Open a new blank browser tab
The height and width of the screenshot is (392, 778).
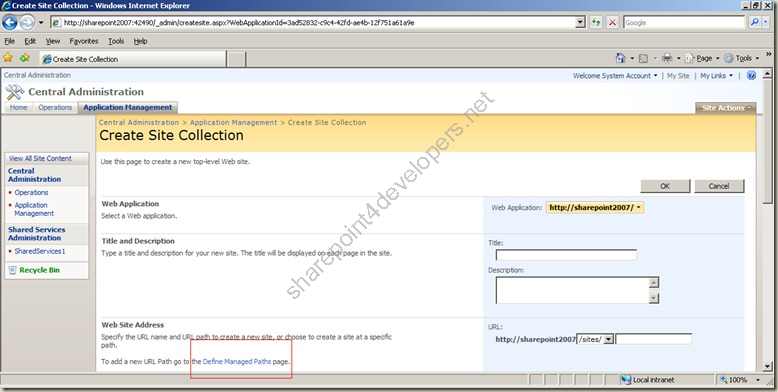click(x=237, y=59)
